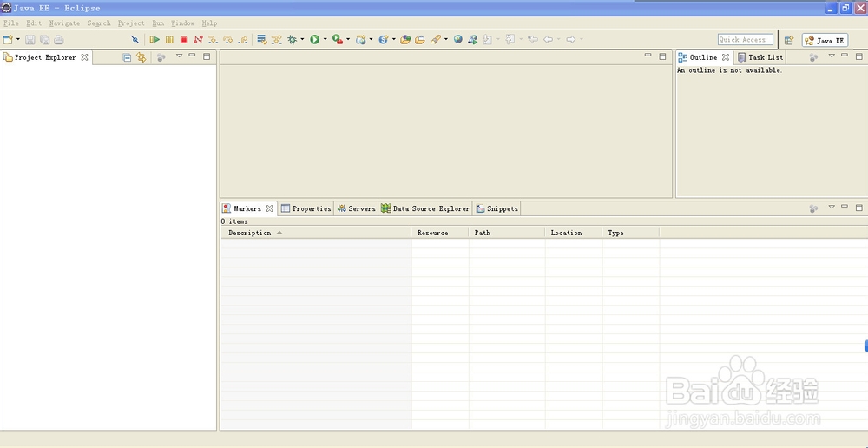The width and height of the screenshot is (868, 448).
Task: Switch to the Task List tab
Action: click(760, 57)
